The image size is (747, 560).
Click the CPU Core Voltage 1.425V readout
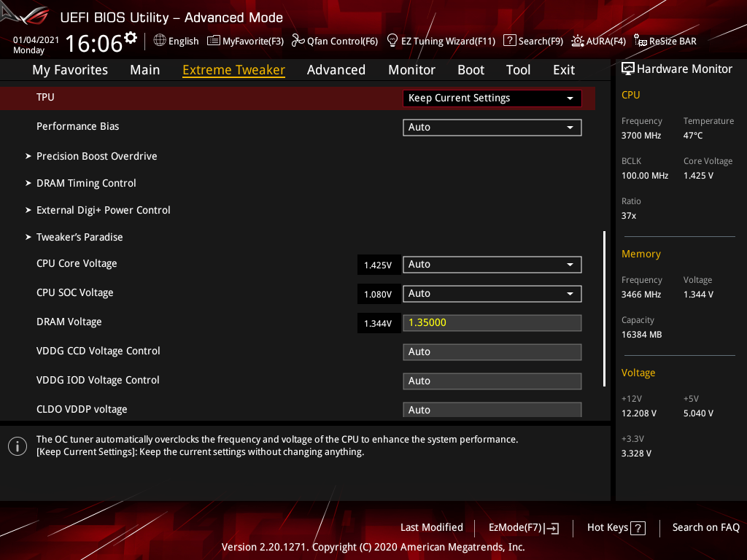(378, 265)
